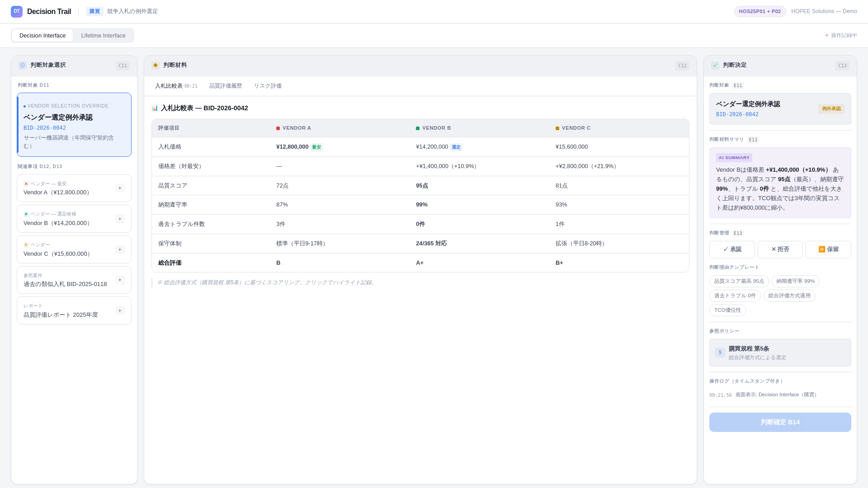The image size is (868, 488).
Task: Click the 選定 badge next to ¥14,200,000
Action: click(x=456, y=147)
